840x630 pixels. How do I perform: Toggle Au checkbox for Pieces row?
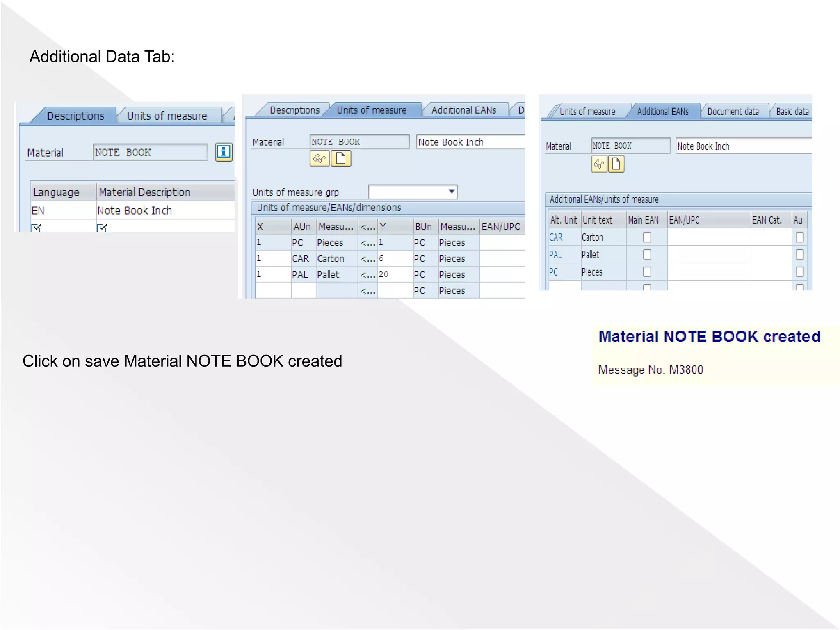tap(799, 272)
